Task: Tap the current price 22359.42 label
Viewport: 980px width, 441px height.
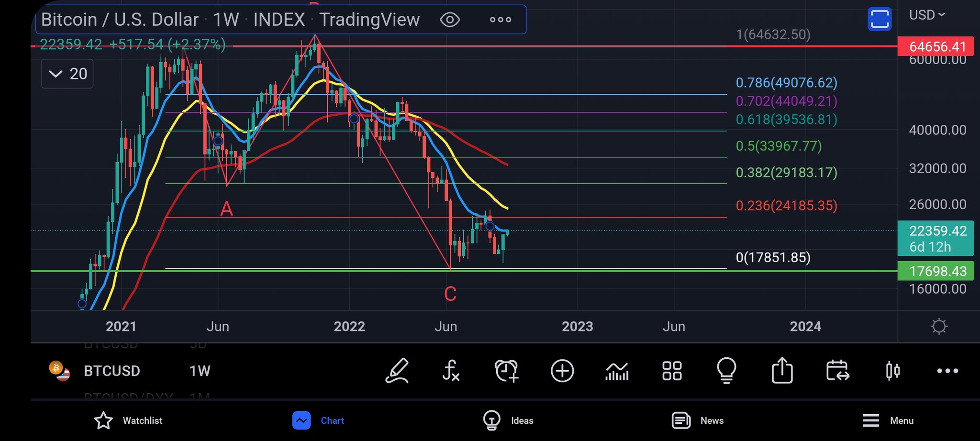Action: pyautogui.click(x=935, y=238)
